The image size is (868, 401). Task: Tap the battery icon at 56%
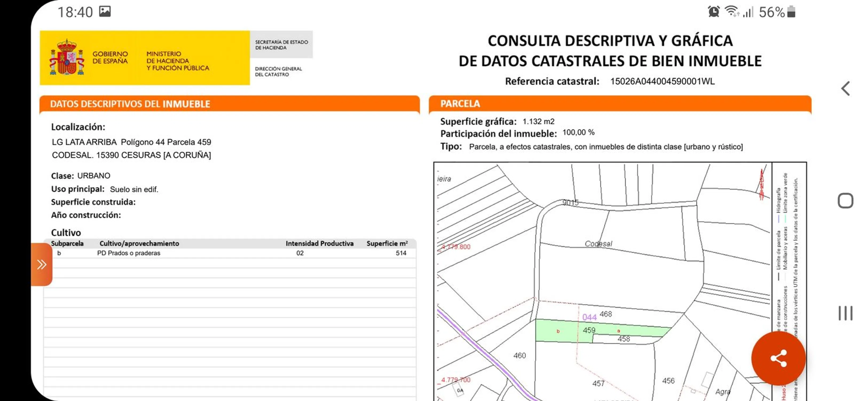point(792,12)
